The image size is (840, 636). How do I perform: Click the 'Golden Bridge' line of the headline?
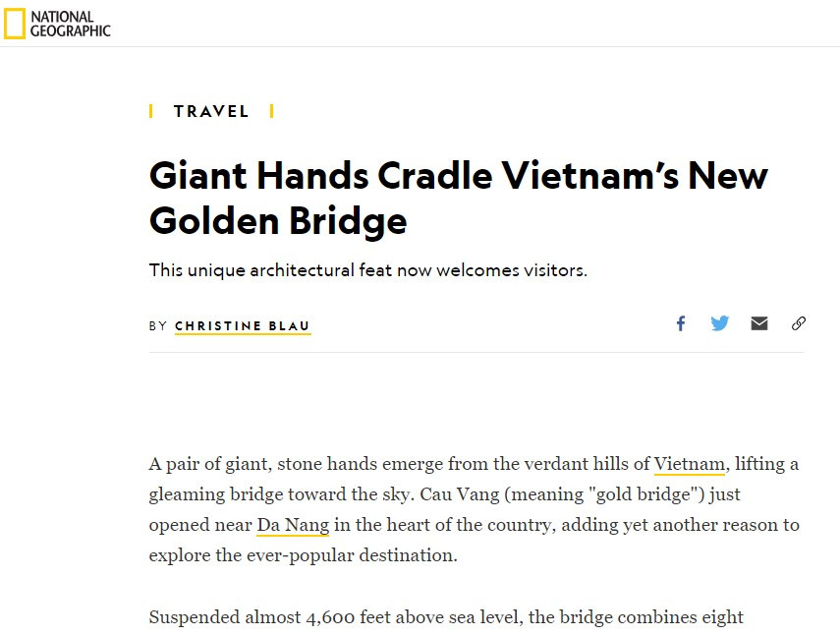click(277, 221)
